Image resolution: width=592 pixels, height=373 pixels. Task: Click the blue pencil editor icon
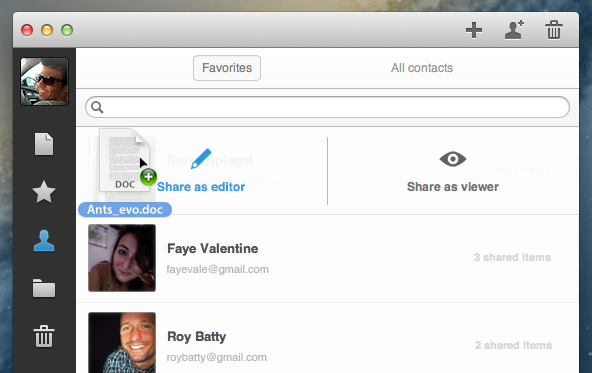pyautogui.click(x=201, y=159)
